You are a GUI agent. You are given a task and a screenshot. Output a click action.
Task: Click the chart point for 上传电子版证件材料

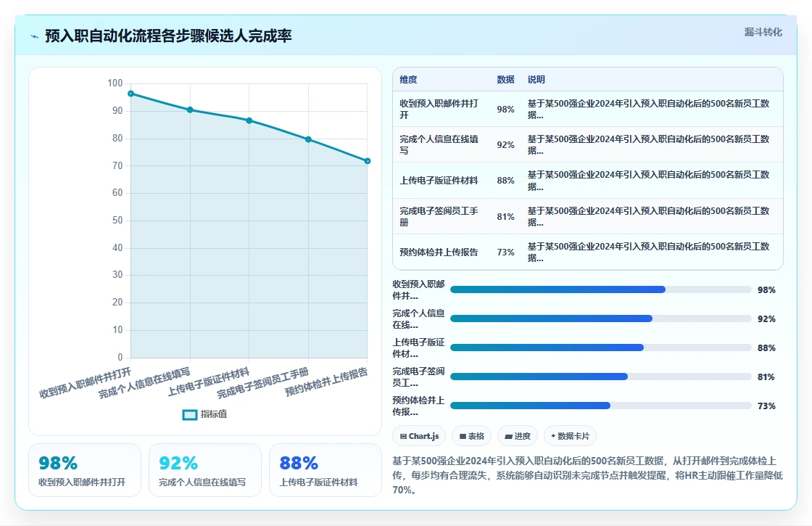point(249,120)
